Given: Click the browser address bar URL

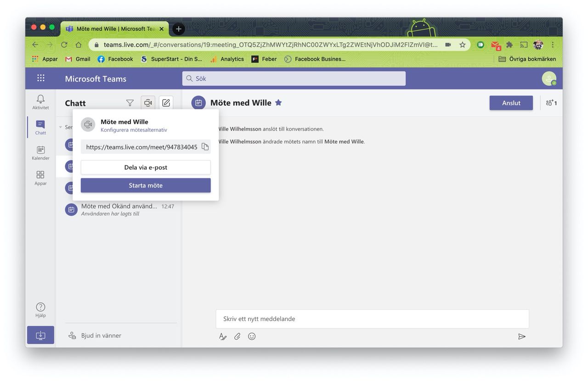Looking at the screenshot, I should pos(271,45).
